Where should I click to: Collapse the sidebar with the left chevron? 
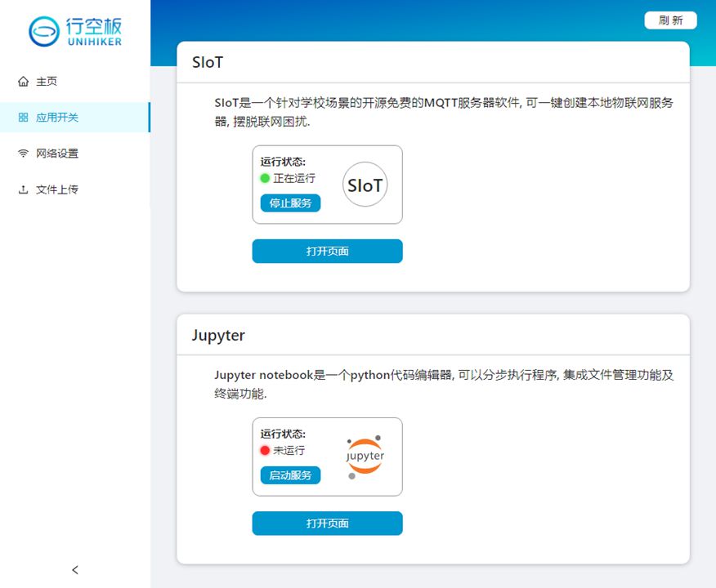pyautogui.click(x=75, y=570)
